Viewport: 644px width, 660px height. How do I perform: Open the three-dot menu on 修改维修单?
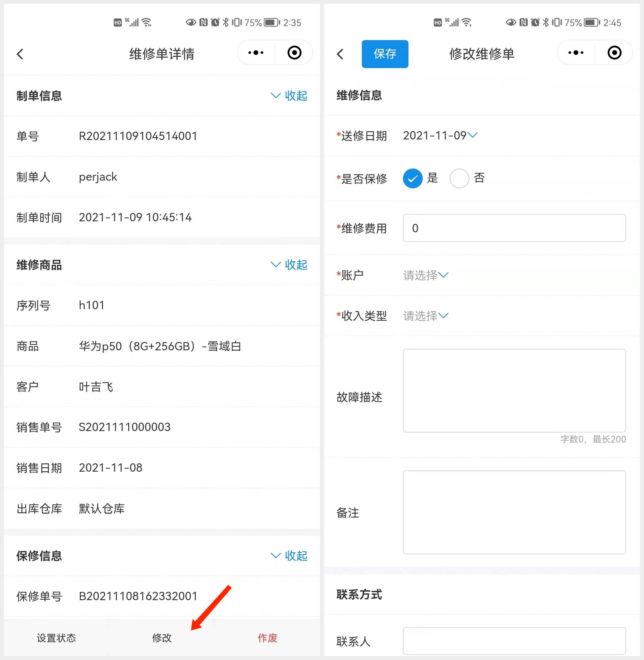click(x=576, y=53)
